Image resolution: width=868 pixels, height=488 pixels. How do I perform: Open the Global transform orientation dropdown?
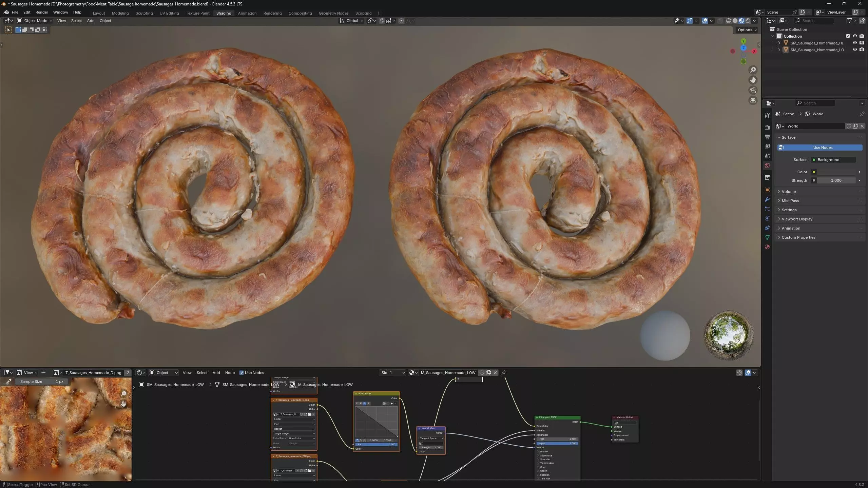351,21
